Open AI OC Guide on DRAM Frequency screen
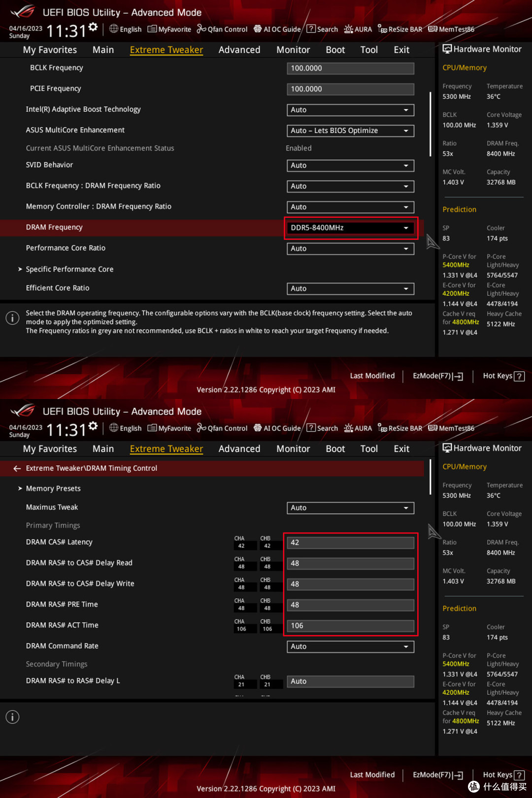 [x=277, y=29]
